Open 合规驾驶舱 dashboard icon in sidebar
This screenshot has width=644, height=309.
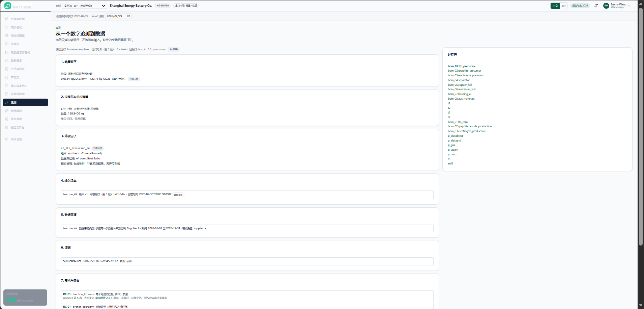(x=7, y=19)
